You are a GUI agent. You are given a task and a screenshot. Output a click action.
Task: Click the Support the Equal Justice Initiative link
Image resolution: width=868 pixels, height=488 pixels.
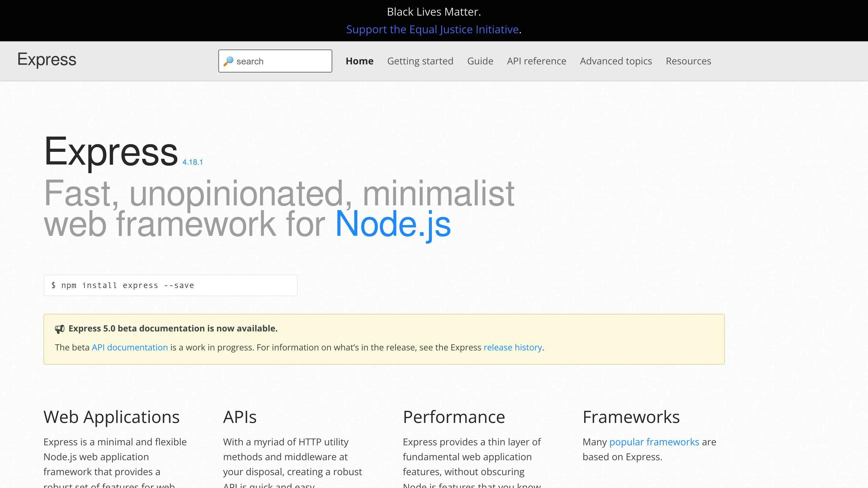click(433, 29)
